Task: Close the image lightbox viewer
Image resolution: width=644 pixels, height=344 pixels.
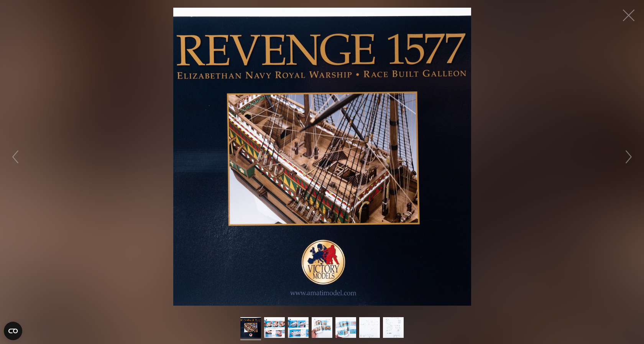Action: 628,15
